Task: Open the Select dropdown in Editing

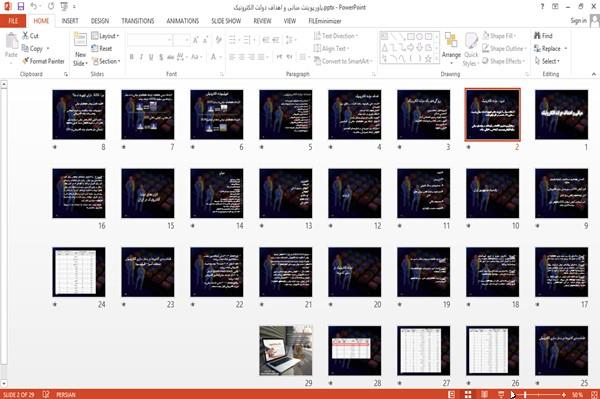Action: click(547, 61)
